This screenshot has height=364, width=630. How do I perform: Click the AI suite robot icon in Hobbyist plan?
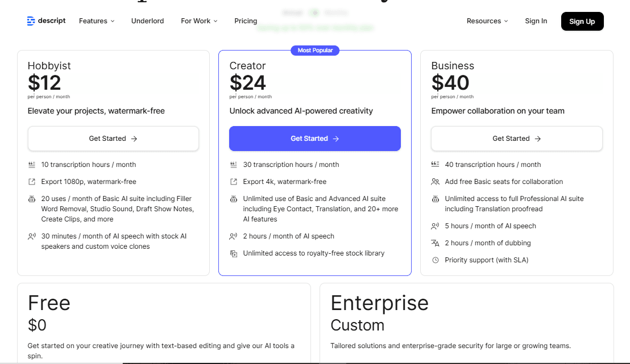click(x=32, y=199)
